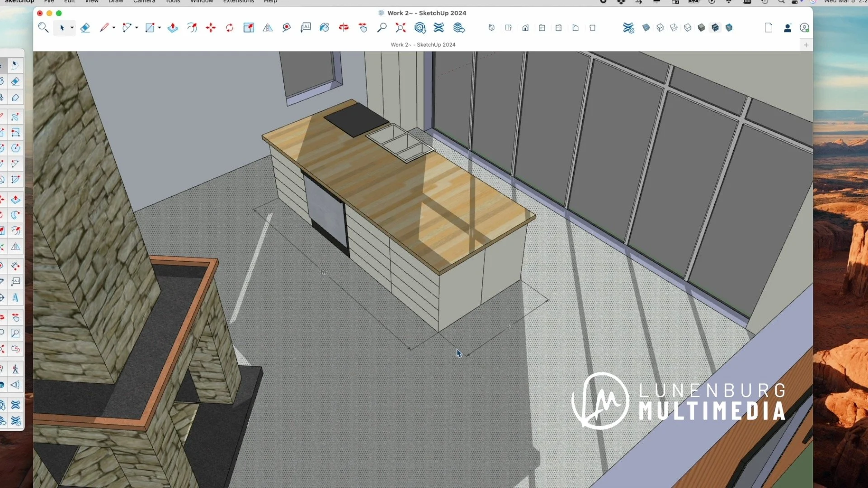Expand the Rectangle shapes dropdown arrow
This screenshot has height=488, width=868.
(x=160, y=28)
